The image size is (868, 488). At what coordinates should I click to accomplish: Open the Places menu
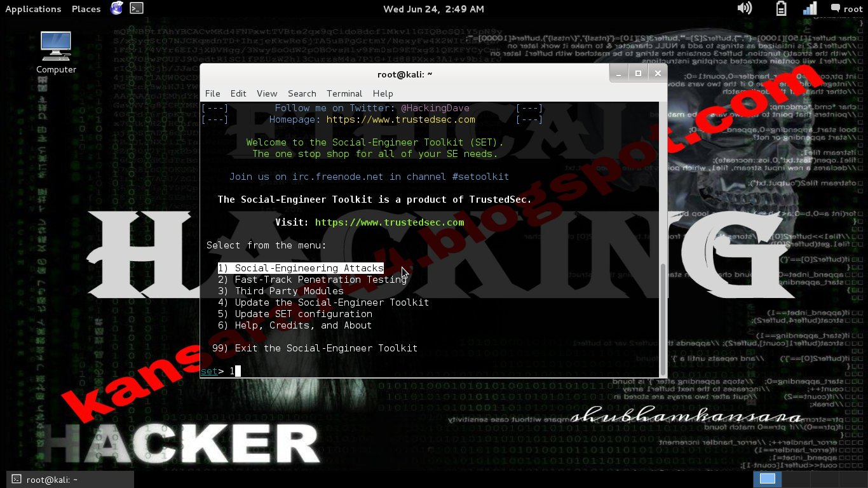coord(86,9)
